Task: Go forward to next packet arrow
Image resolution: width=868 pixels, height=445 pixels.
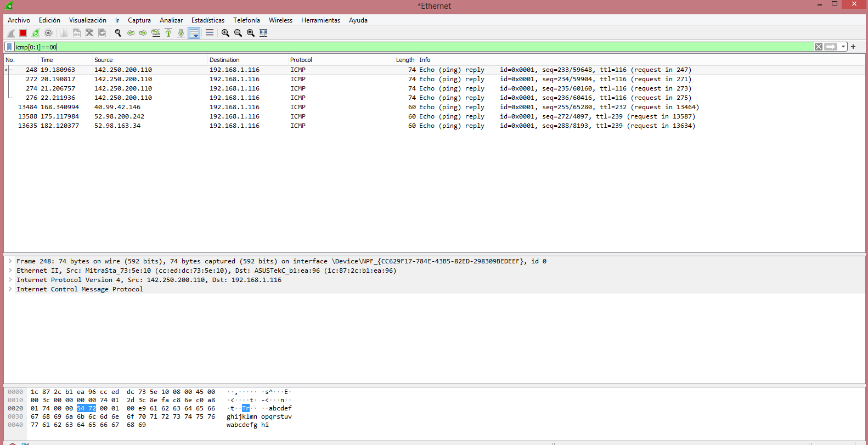Action: [143, 33]
